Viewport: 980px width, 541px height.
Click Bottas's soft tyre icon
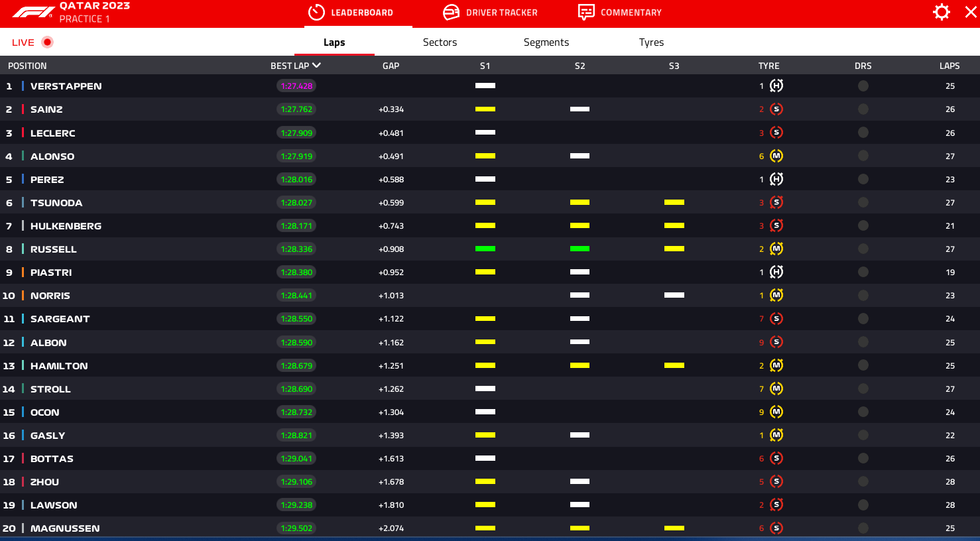click(x=776, y=458)
